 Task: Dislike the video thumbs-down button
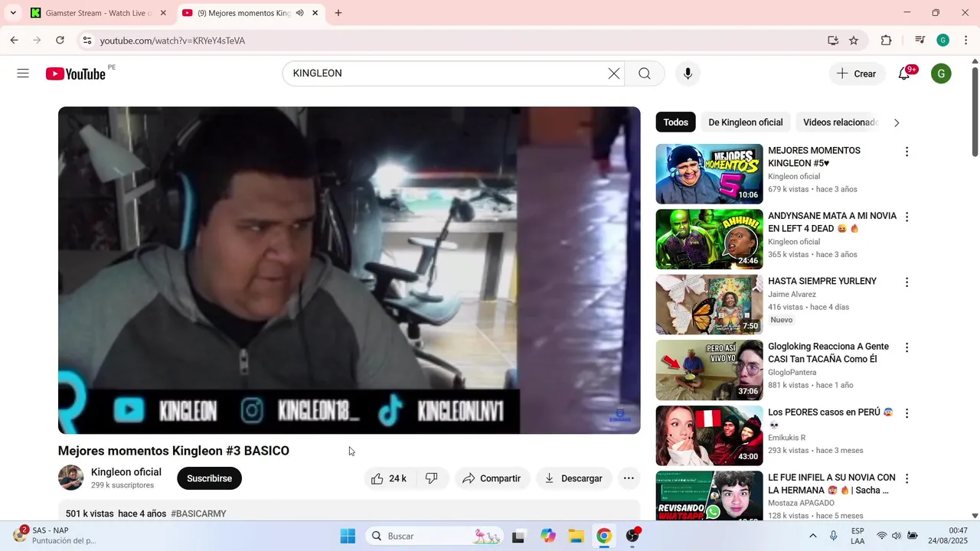pyautogui.click(x=432, y=478)
